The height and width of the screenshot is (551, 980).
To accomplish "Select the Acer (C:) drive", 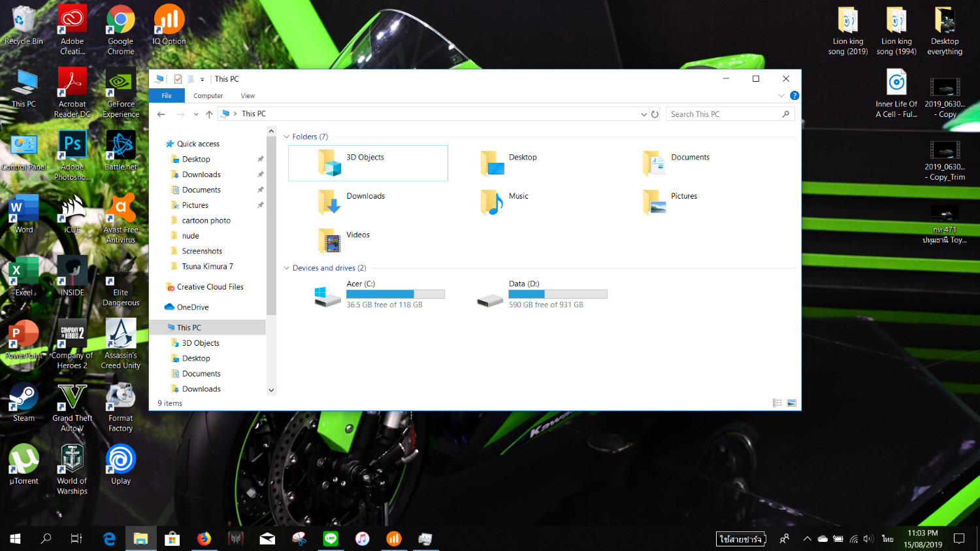I will click(380, 294).
